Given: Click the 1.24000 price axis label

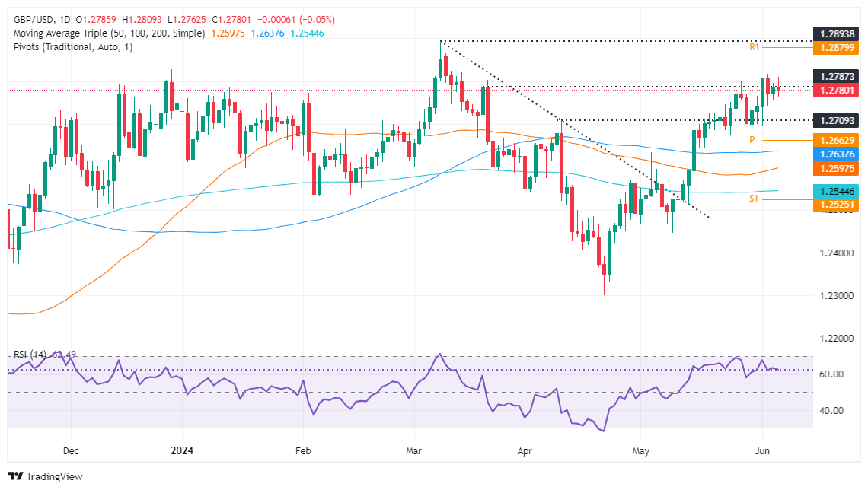Looking at the screenshot, I should pos(834,253).
